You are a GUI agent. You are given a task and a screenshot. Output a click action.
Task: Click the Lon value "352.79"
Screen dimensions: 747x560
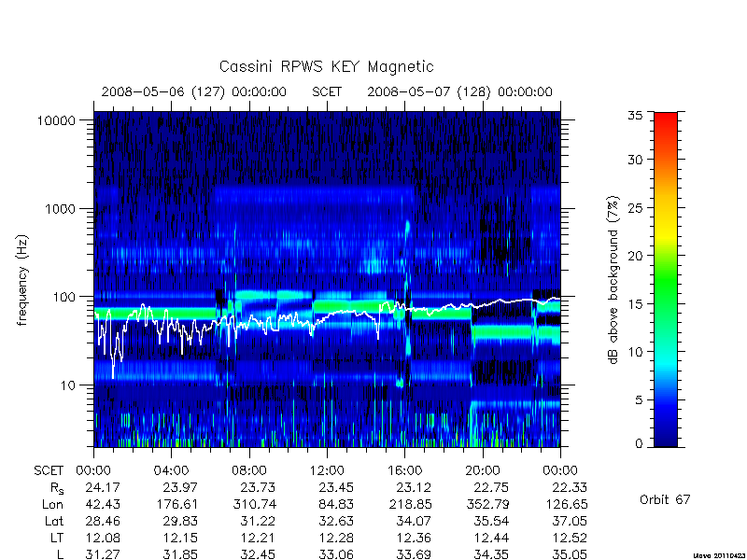(x=487, y=504)
